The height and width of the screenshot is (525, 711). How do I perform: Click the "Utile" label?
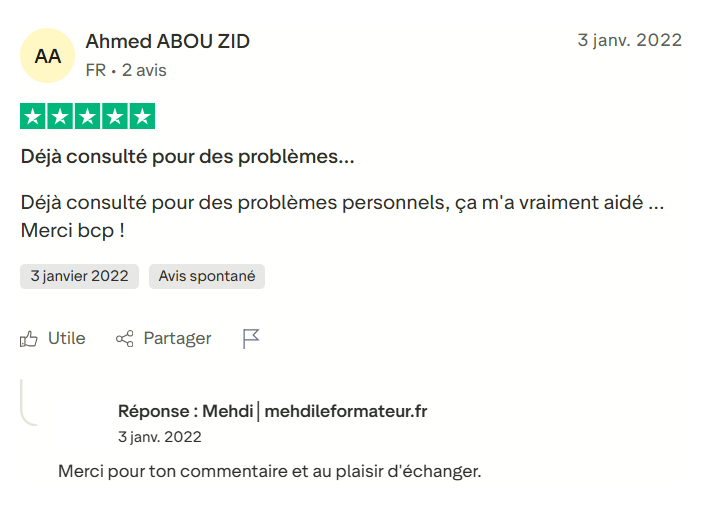click(x=67, y=339)
